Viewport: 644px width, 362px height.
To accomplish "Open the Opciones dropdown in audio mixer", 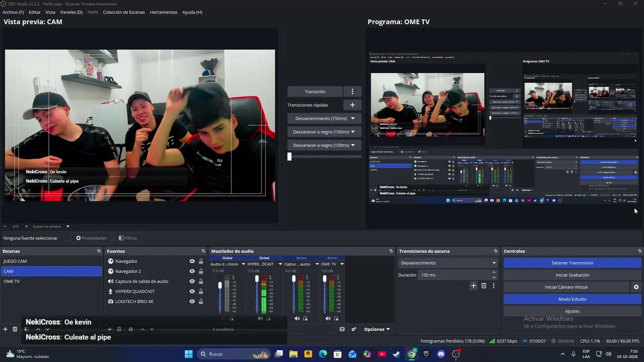I will click(x=377, y=329).
